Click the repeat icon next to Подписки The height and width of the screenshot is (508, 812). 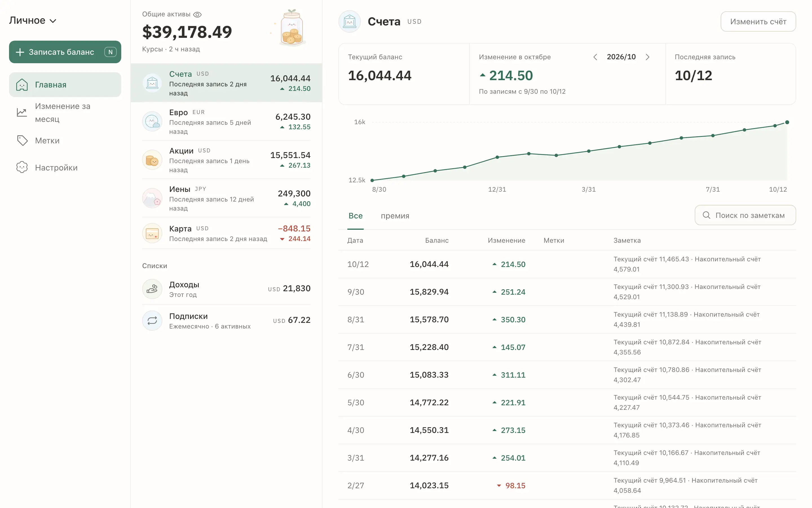pos(152,321)
